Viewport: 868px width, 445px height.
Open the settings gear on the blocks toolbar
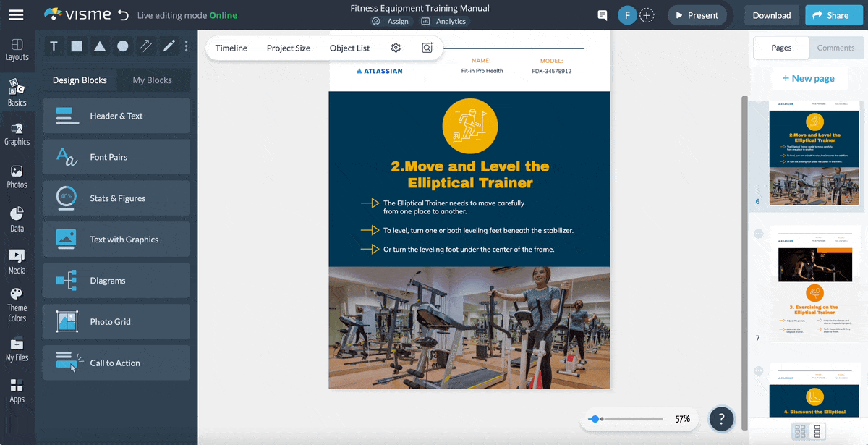click(396, 47)
